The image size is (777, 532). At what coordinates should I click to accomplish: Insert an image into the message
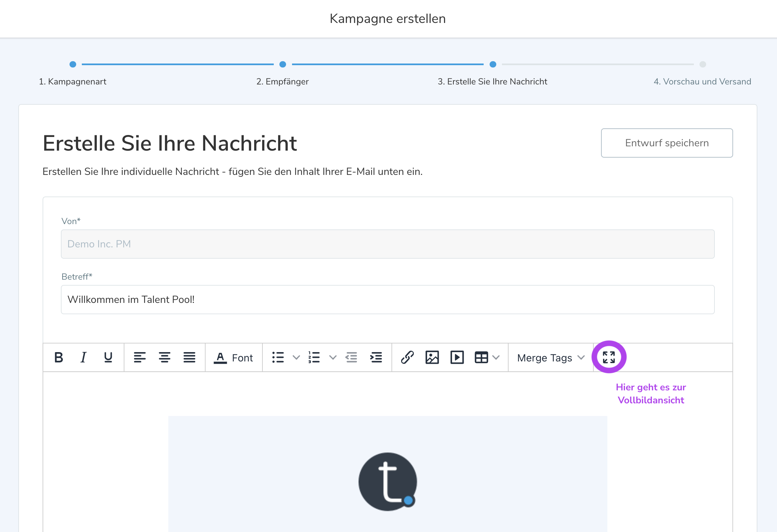click(x=432, y=357)
